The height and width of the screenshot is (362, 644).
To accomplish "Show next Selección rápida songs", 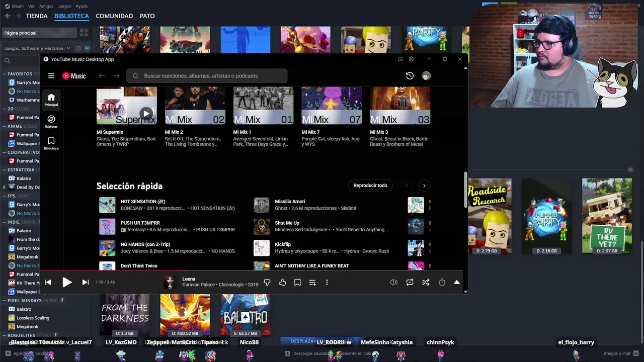I will point(424,186).
